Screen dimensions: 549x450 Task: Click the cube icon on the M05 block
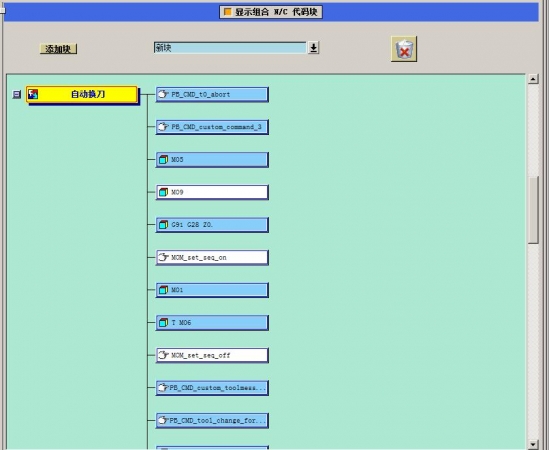(164, 159)
